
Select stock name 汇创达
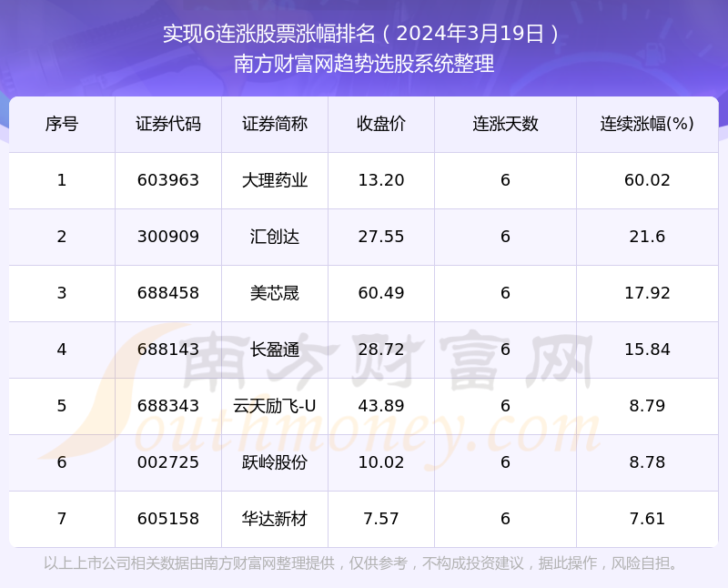pos(275,237)
